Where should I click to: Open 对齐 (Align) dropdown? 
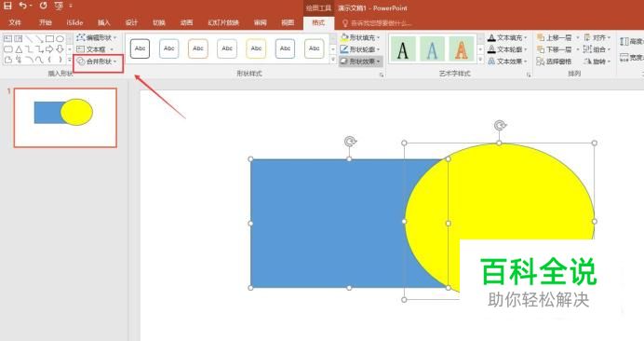tap(597, 37)
